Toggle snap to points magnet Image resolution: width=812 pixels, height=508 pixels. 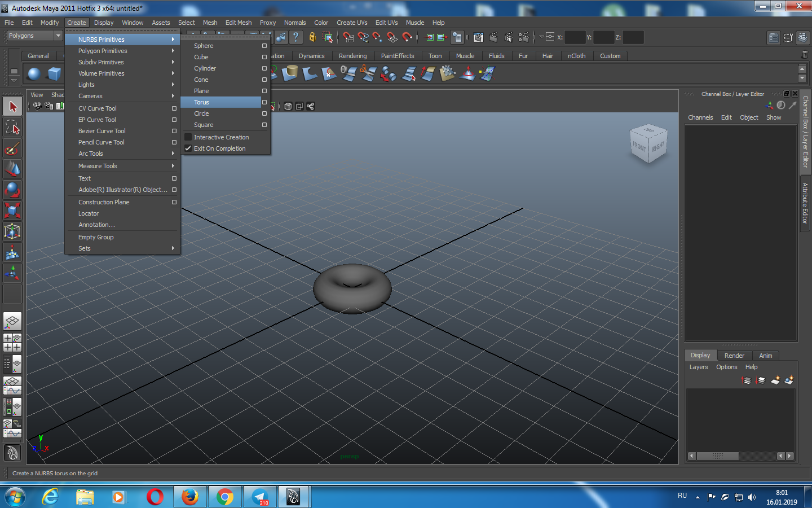coord(378,37)
